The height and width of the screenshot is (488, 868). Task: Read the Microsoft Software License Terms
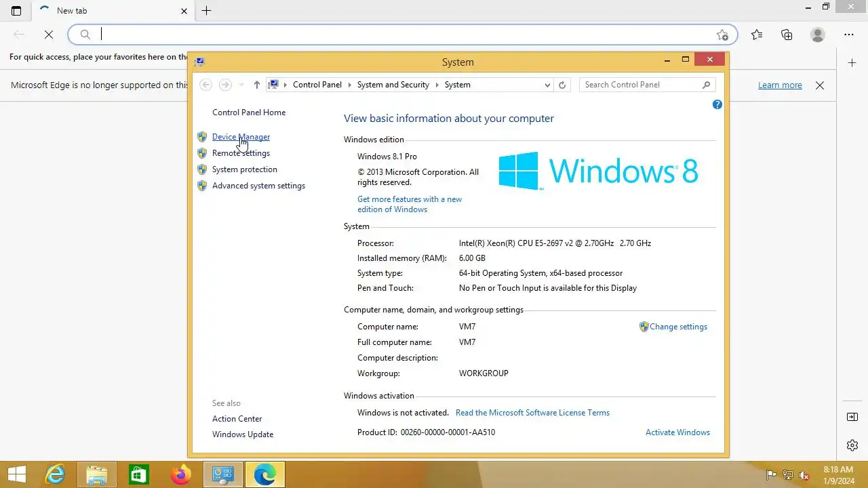pyautogui.click(x=532, y=413)
